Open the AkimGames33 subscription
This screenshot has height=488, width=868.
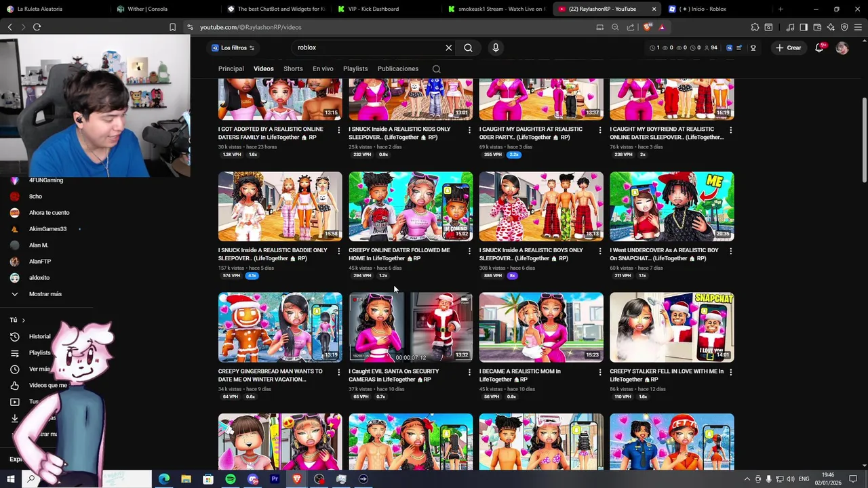(x=47, y=229)
